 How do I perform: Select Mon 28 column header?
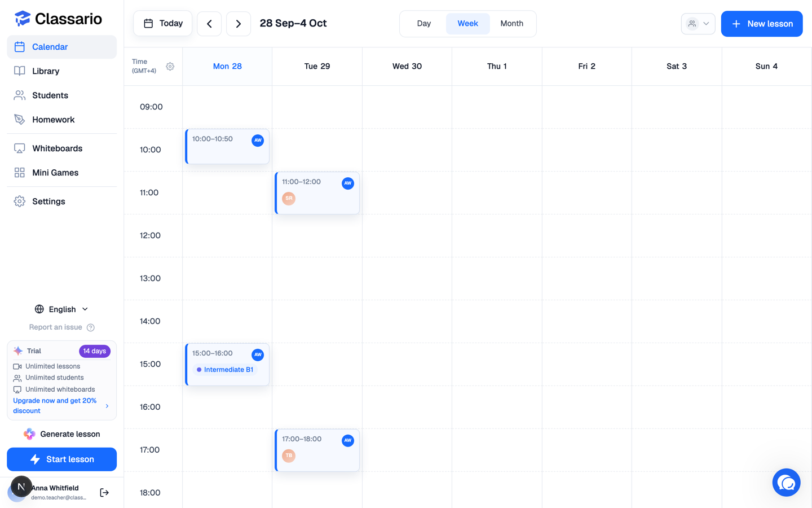pyautogui.click(x=227, y=67)
